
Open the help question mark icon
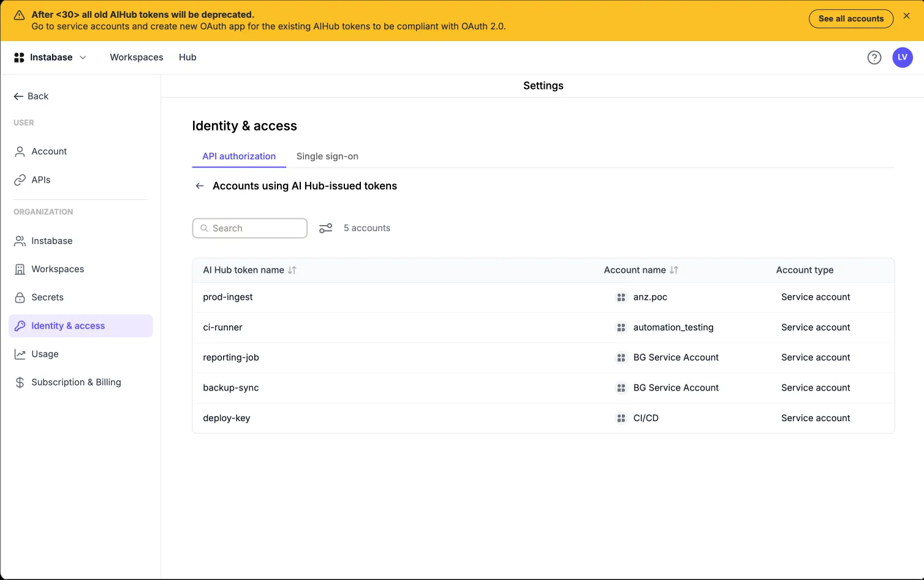(874, 58)
